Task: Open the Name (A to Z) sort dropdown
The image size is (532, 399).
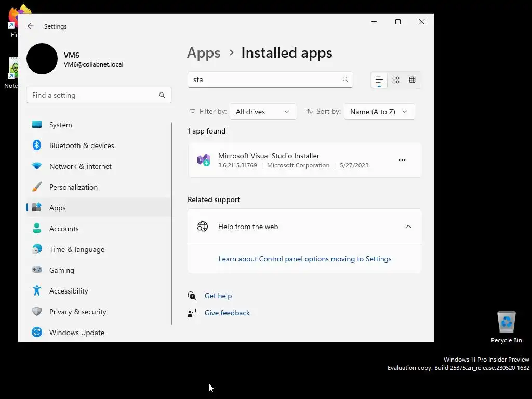Action: pyautogui.click(x=379, y=112)
